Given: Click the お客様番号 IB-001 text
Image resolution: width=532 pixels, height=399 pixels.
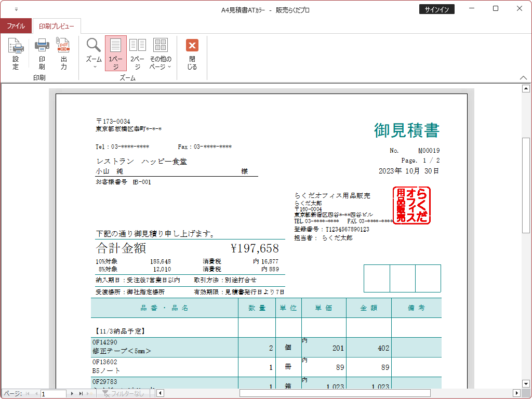Looking at the screenshot, I should (x=124, y=182).
